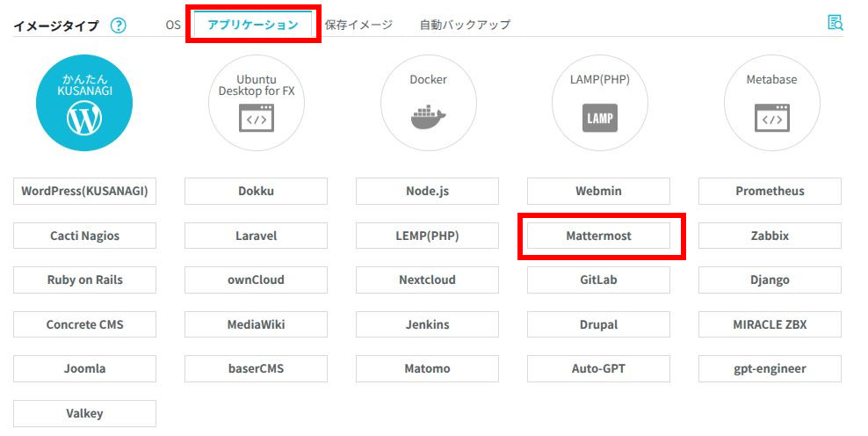Select the Mattermost application
The image size is (868, 436).
pos(598,236)
